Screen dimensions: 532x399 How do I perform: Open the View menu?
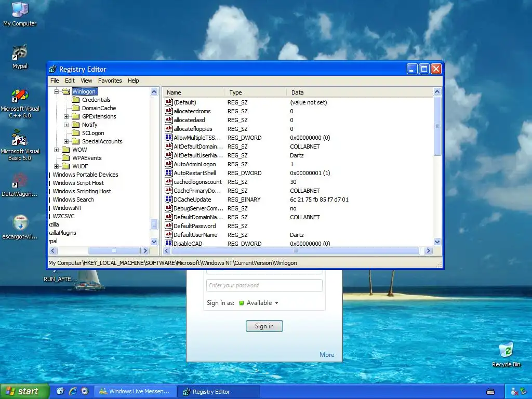pos(86,81)
